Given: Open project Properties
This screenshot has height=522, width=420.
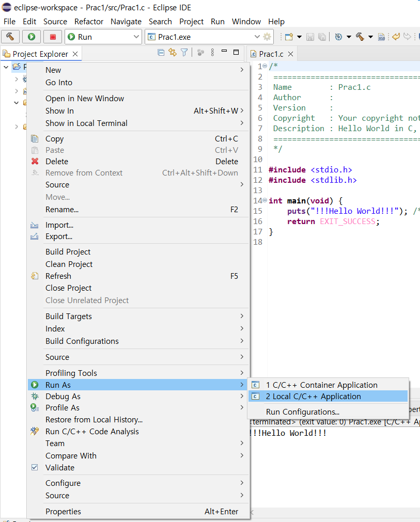Looking at the screenshot, I should point(138,511).
